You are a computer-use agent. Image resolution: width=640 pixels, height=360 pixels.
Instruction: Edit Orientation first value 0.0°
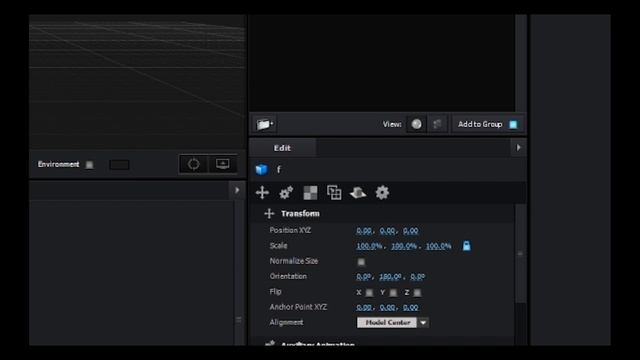tap(363, 277)
